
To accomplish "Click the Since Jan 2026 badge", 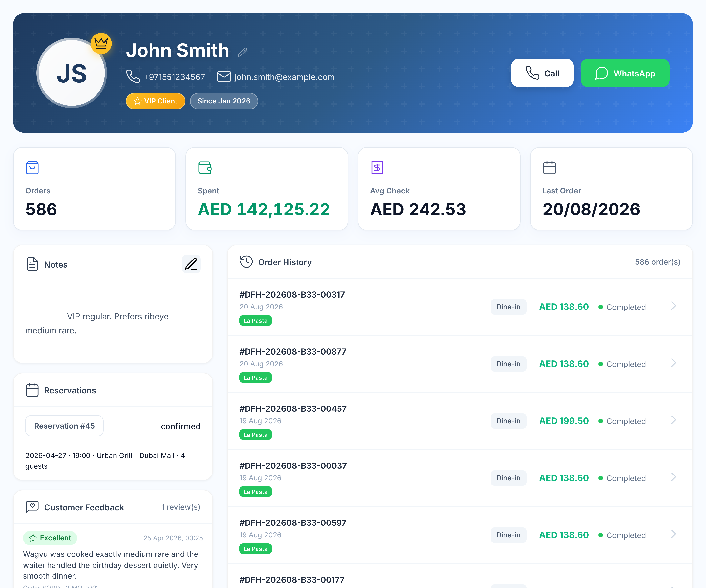I will point(224,101).
